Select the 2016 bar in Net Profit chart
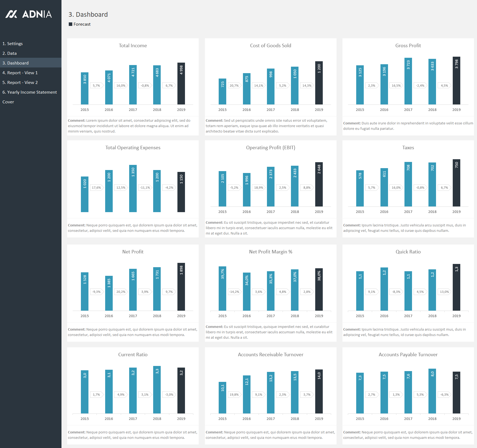This screenshot has width=477, height=448. pos(109,293)
